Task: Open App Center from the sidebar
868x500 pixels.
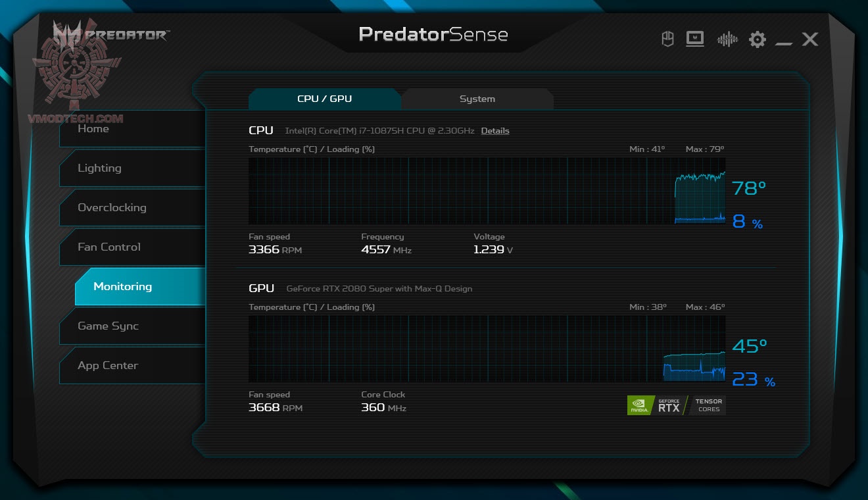Action: [132, 365]
